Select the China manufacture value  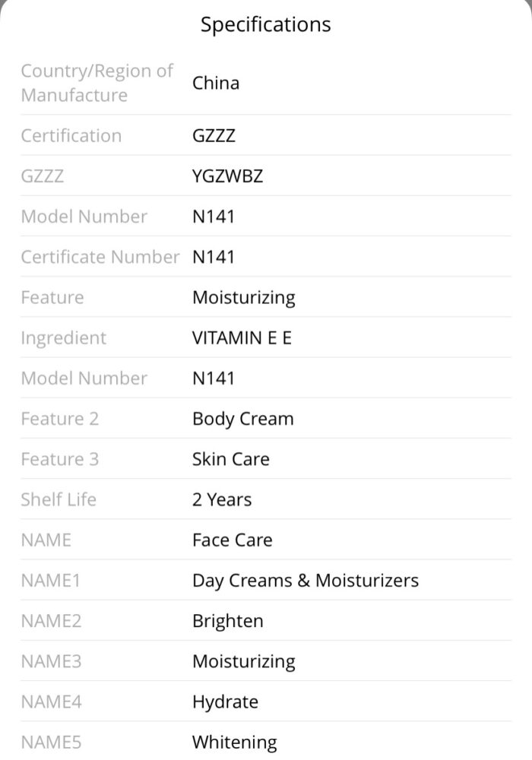(x=216, y=83)
